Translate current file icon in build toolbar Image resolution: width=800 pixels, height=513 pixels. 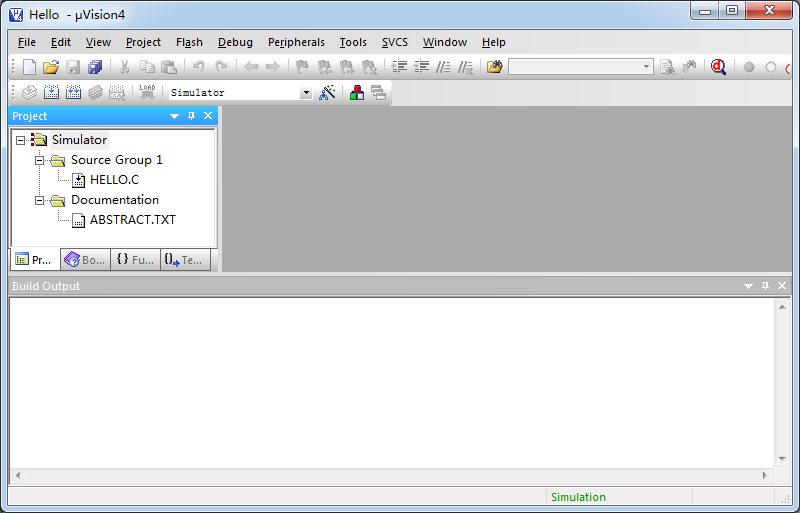point(30,92)
